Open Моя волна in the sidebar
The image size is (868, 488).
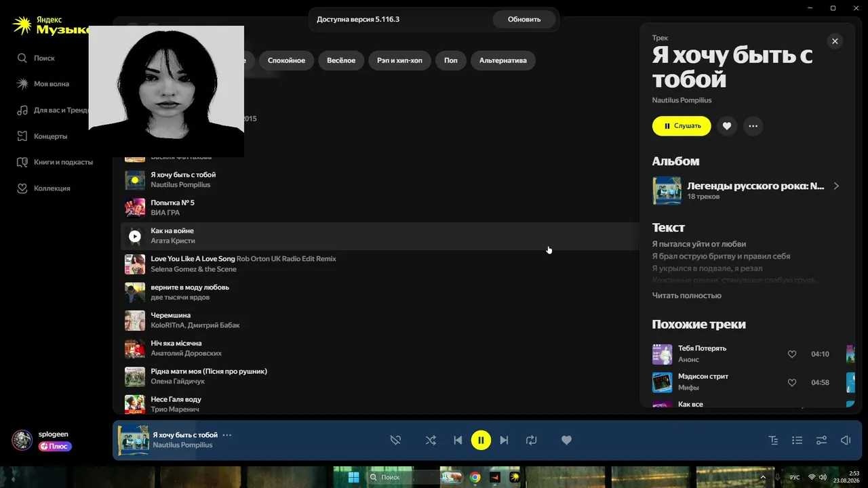[44, 84]
